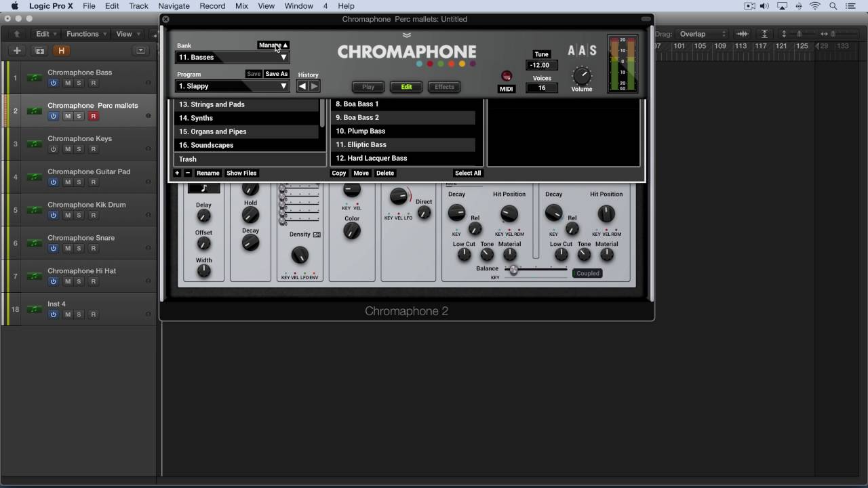Image resolution: width=868 pixels, height=488 pixels.
Task: Collapse the tracks area up-arrow icon
Action: pos(17,34)
